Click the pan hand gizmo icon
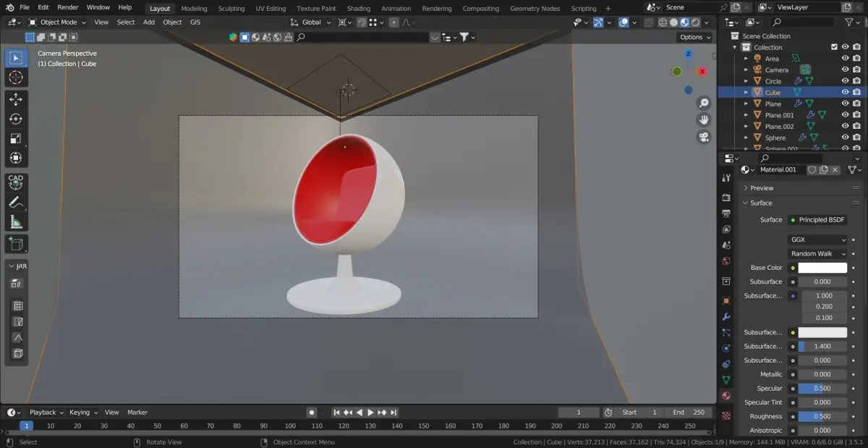 703,119
